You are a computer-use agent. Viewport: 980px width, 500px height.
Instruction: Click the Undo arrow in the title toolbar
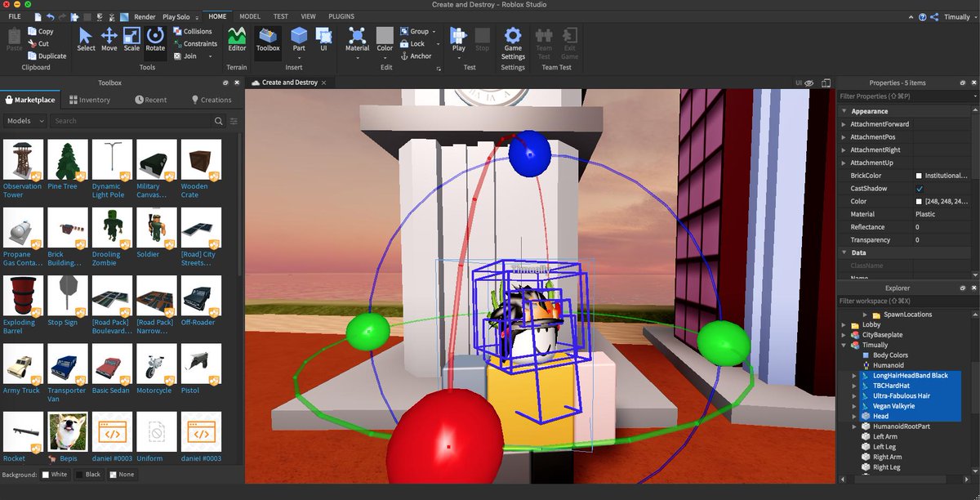tap(51, 16)
